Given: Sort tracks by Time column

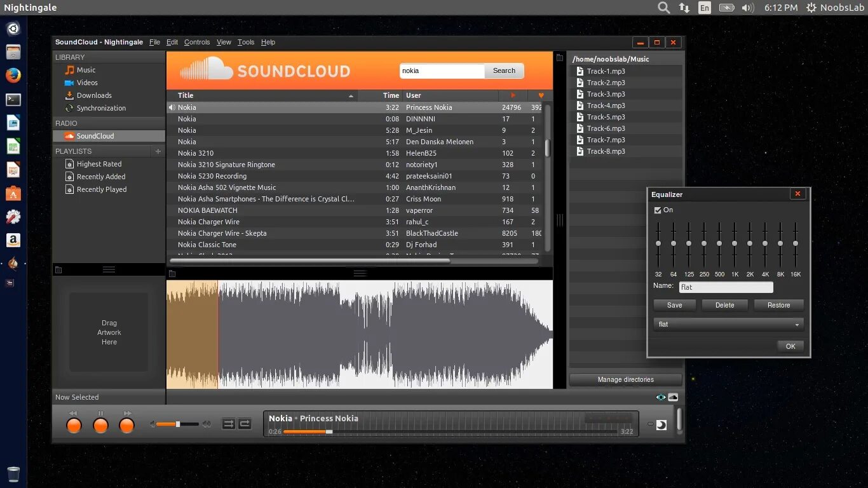Looking at the screenshot, I should tap(380, 95).
